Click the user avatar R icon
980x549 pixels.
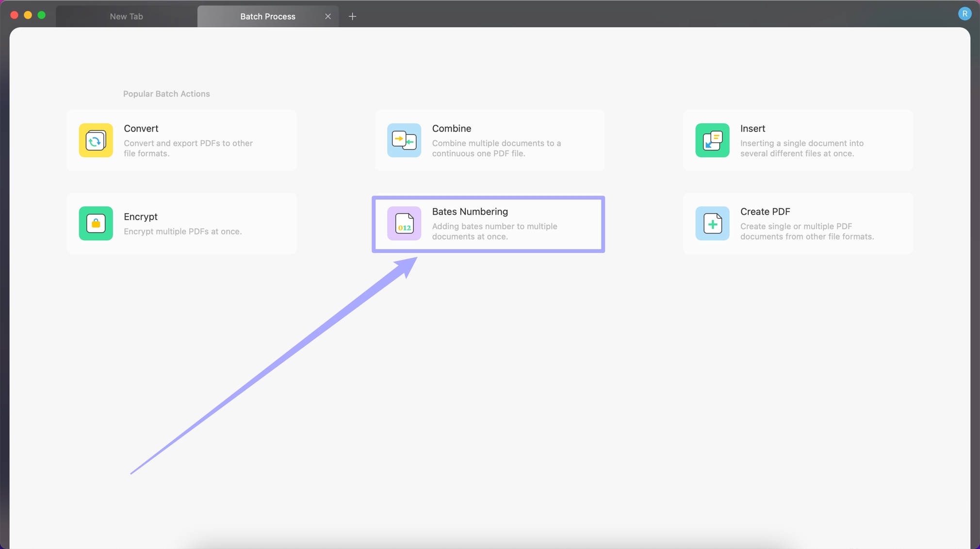tap(964, 14)
